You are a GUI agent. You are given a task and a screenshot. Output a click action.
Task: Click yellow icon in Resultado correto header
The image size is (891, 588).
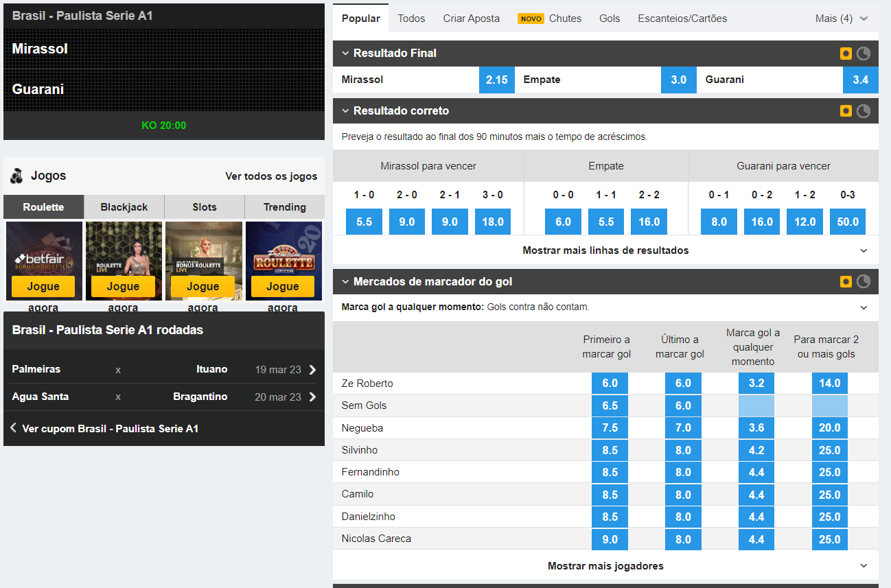tap(846, 111)
